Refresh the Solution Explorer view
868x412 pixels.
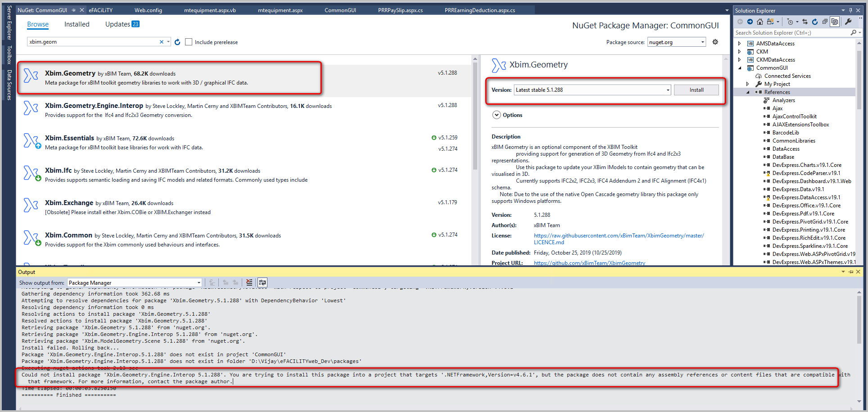click(814, 21)
